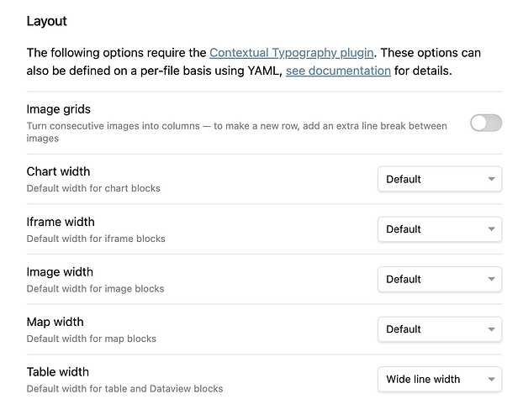Expand the Iframe width dropdown
Image resolution: width=523 pixels, height=420 pixels.
point(439,229)
